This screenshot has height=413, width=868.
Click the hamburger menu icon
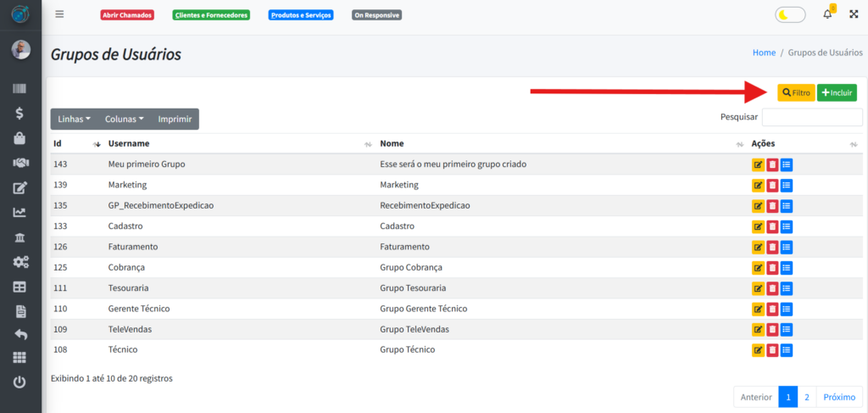point(59,14)
